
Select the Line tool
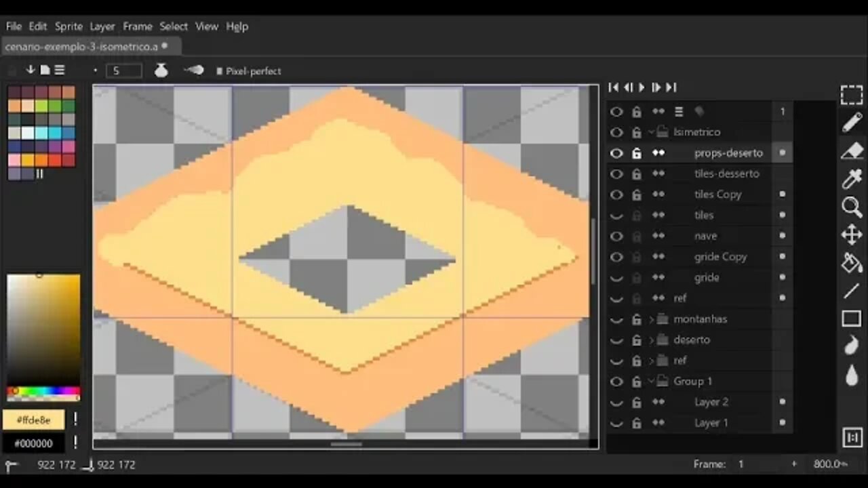[852, 291]
